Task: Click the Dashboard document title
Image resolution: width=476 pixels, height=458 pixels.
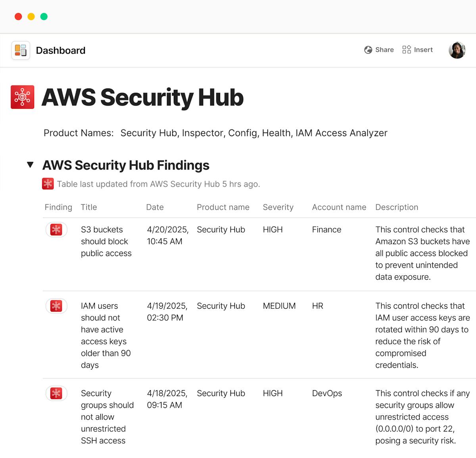Action: coord(61,50)
